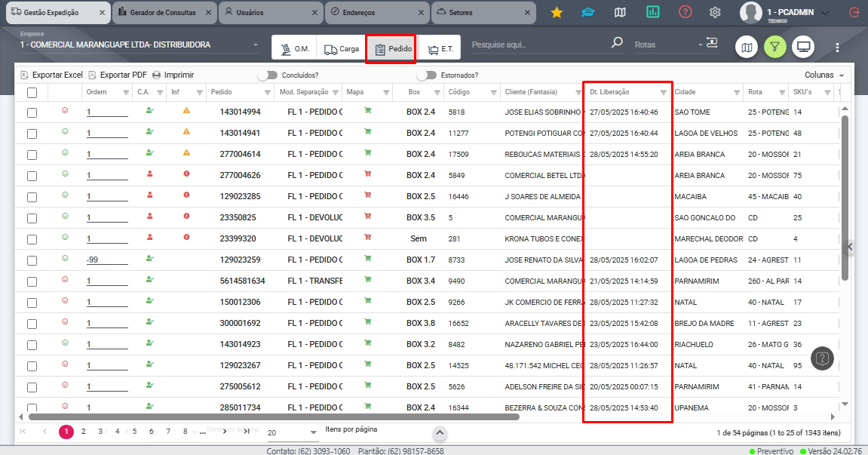Switch to the Setores tab
Screen dimensions: 868x455
point(484,13)
